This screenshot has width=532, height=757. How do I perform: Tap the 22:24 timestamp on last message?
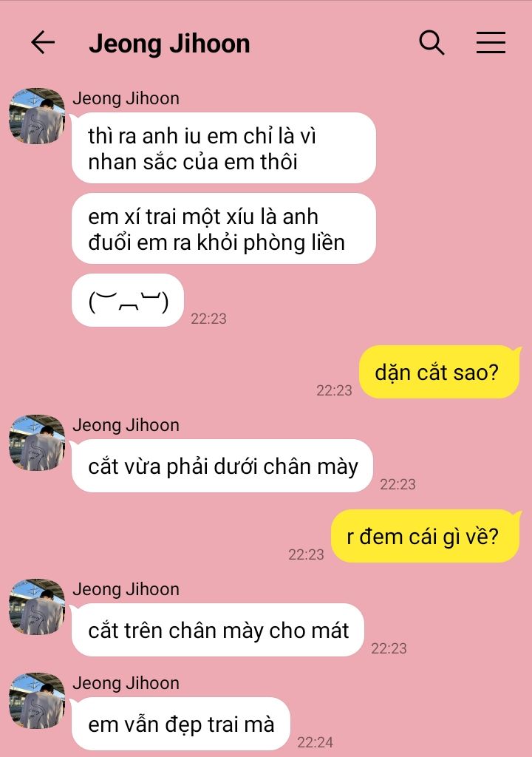(x=315, y=742)
